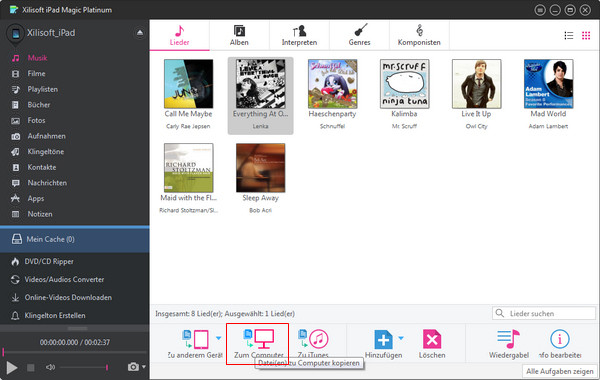
Task: Click the song count status text
Action: click(225, 314)
